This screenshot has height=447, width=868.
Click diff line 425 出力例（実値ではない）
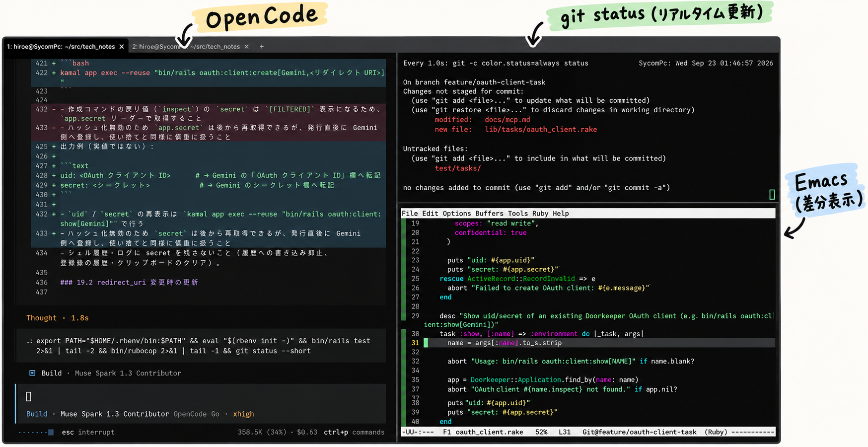209,147
